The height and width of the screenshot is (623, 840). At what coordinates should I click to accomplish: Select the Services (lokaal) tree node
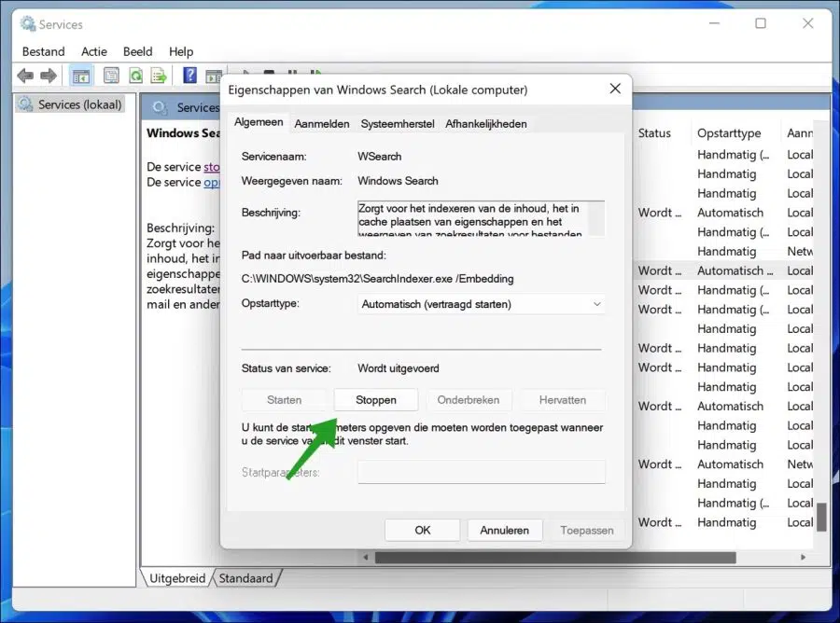pos(70,104)
